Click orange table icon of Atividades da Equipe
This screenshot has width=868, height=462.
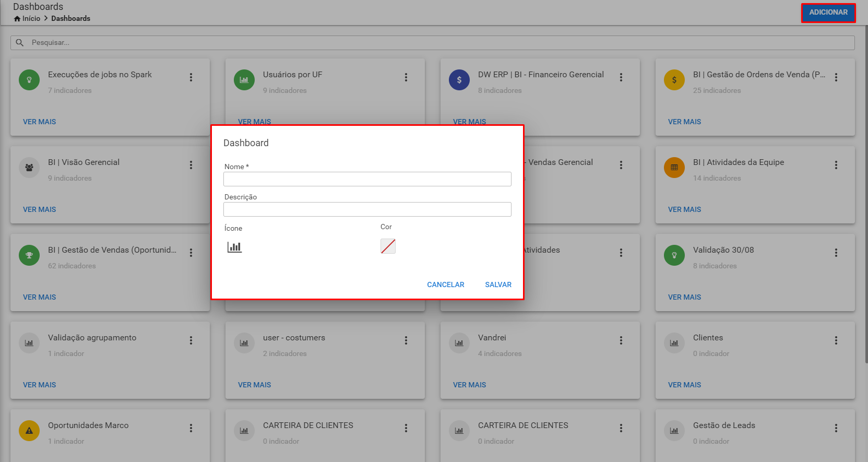674,168
